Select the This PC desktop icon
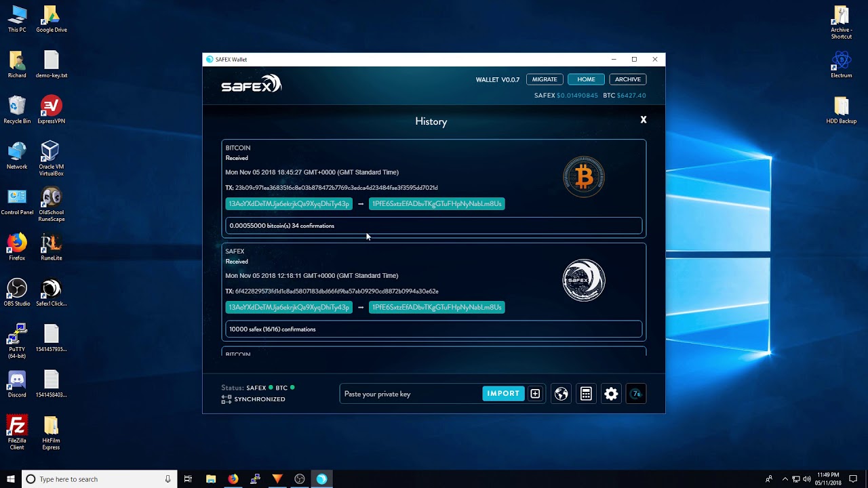Screen dimensions: 868x488 click(17, 19)
